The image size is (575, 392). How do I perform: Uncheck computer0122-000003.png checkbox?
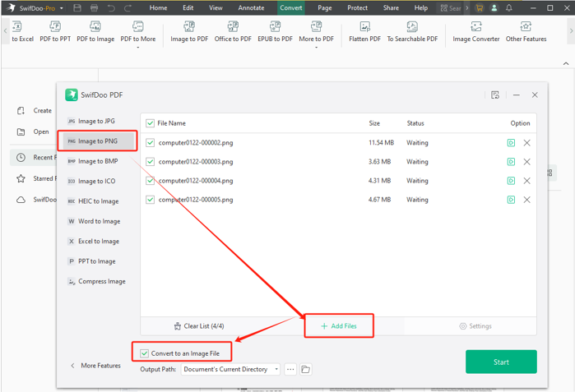click(150, 162)
